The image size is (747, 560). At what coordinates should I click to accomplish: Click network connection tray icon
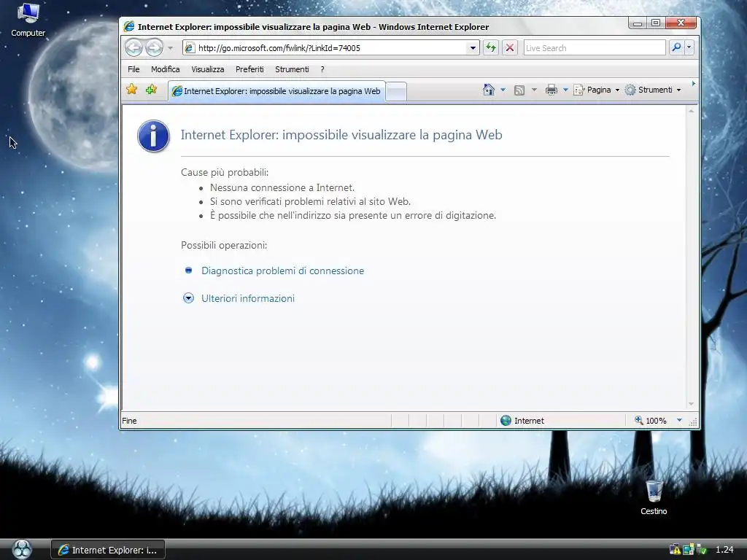point(688,550)
